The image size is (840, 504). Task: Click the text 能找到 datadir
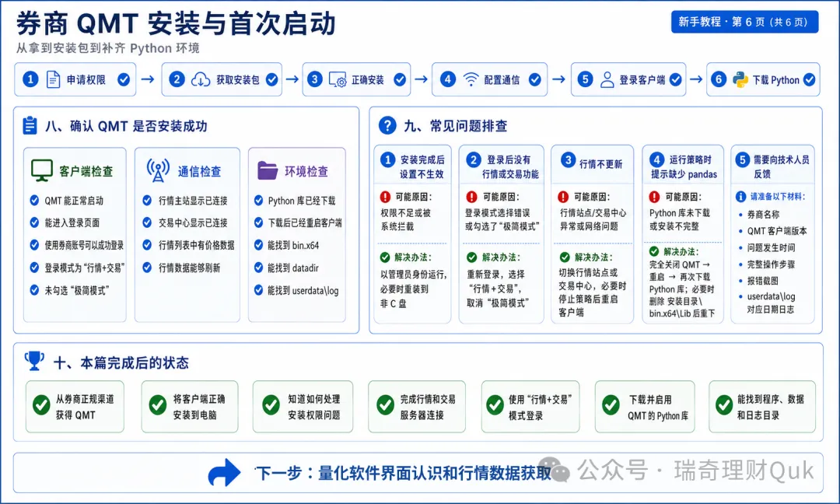[x=293, y=268]
